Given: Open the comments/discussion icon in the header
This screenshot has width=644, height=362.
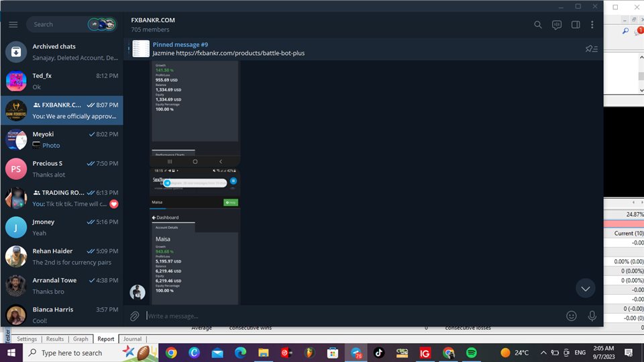Looking at the screenshot, I should 557,25.
